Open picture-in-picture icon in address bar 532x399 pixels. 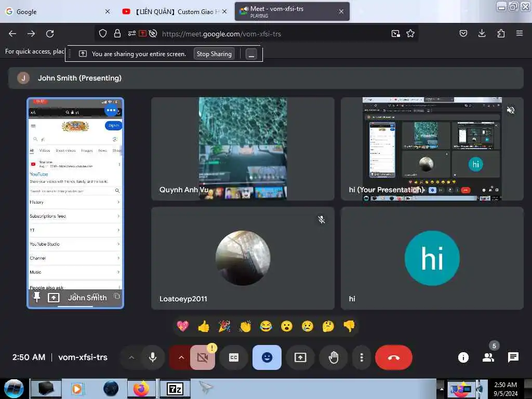click(395, 34)
